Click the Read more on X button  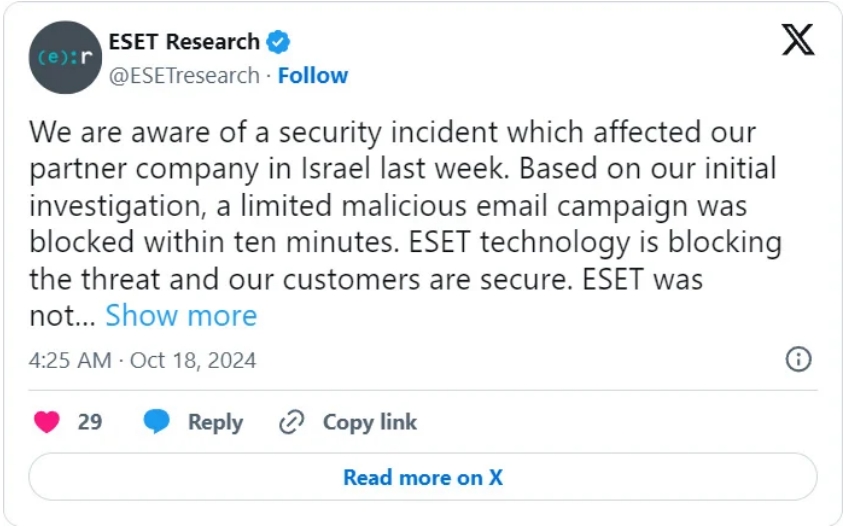[423, 477]
